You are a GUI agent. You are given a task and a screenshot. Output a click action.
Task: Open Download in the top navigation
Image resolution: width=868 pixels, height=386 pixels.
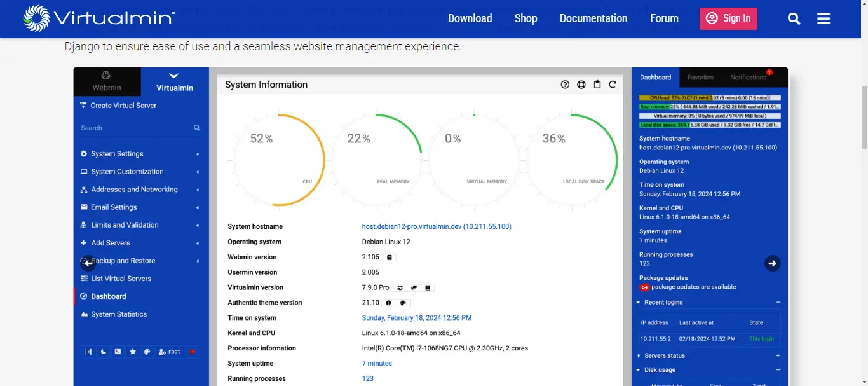(x=470, y=18)
